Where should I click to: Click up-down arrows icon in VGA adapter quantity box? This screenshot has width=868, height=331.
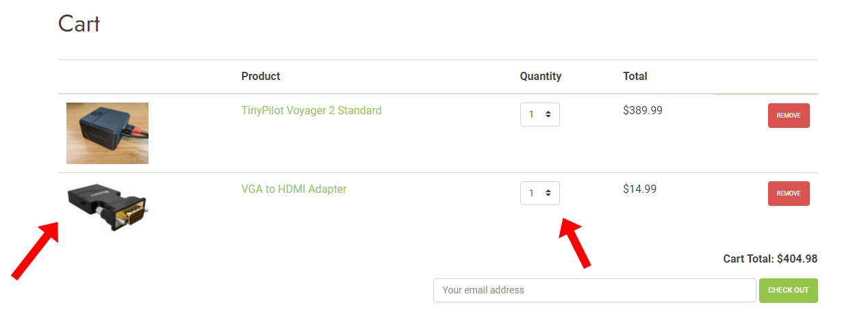[x=548, y=194]
